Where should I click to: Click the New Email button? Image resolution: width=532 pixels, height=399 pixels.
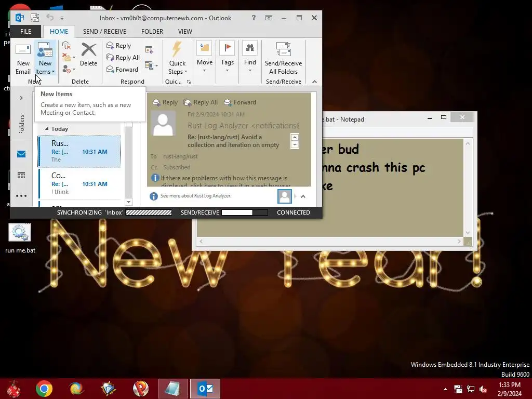23,59
